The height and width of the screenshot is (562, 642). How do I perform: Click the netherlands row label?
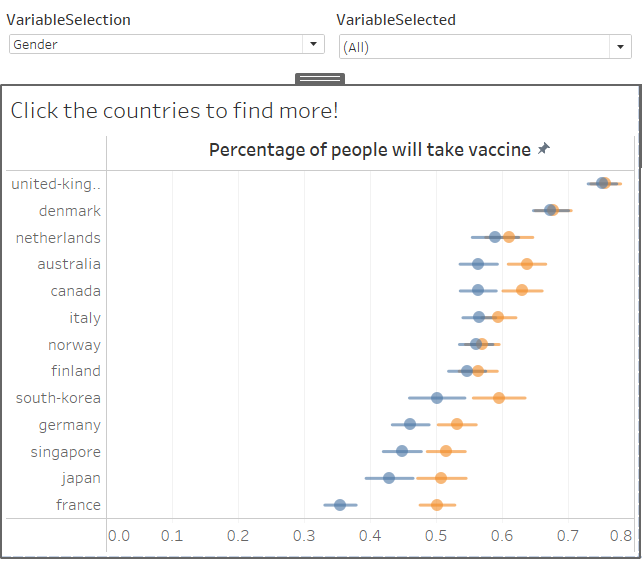(x=58, y=238)
